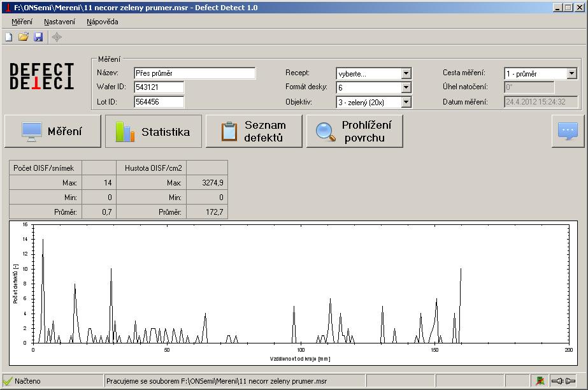Click the Hustota OISF/cm2 table header

pos(154,168)
